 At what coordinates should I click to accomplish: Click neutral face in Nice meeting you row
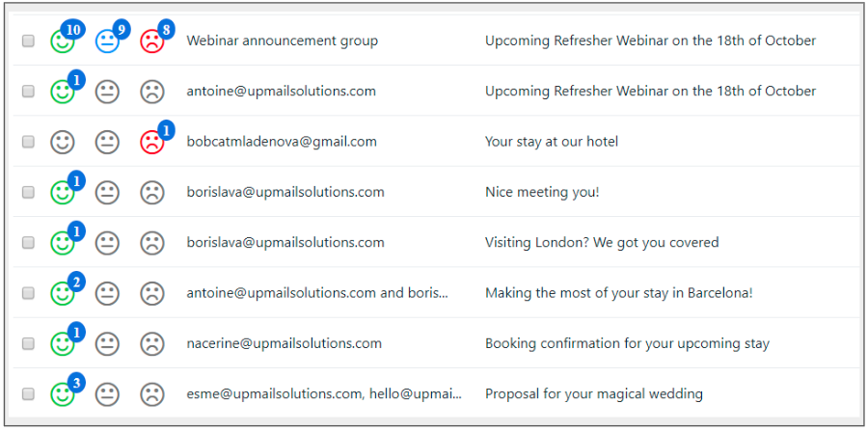click(x=107, y=192)
